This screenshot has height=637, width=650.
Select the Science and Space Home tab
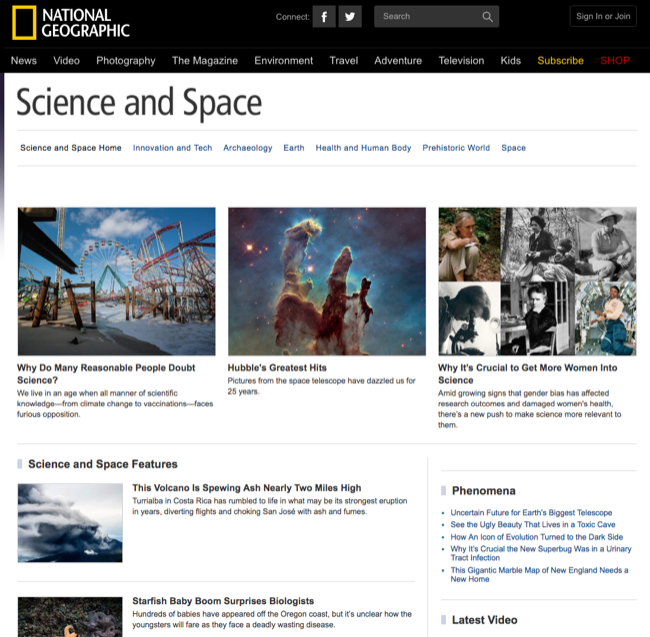tap(71, 148)
